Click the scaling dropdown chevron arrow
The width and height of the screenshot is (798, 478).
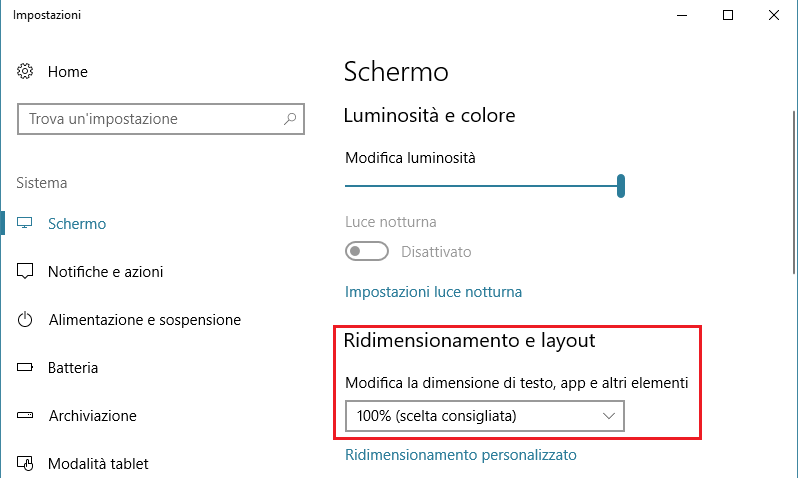click(x=607, y=415)
